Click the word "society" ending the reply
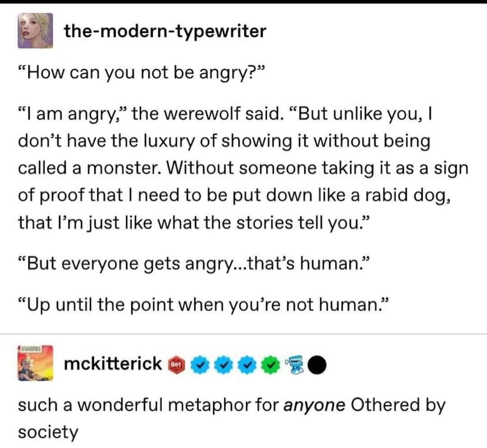The image size is (487, 448). click(48, 432)
